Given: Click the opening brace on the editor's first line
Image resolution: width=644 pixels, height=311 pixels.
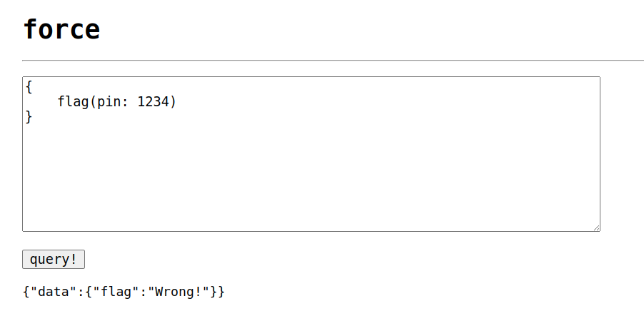Looking at the screenshot, I should pyautogui.click(x=29, y=87).
